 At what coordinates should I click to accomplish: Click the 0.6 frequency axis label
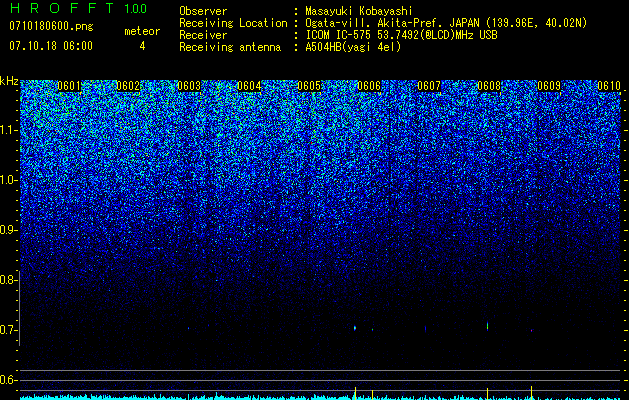click(8, 380)
